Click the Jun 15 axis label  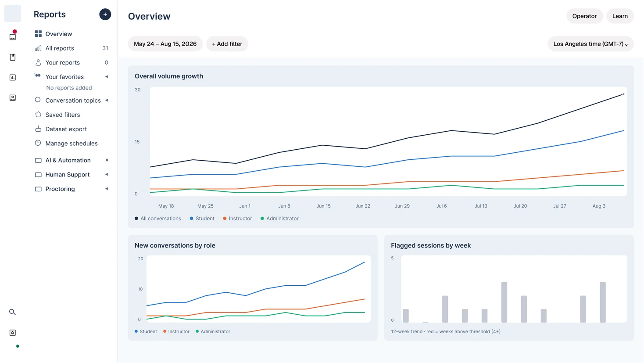(x=324, y=206)
